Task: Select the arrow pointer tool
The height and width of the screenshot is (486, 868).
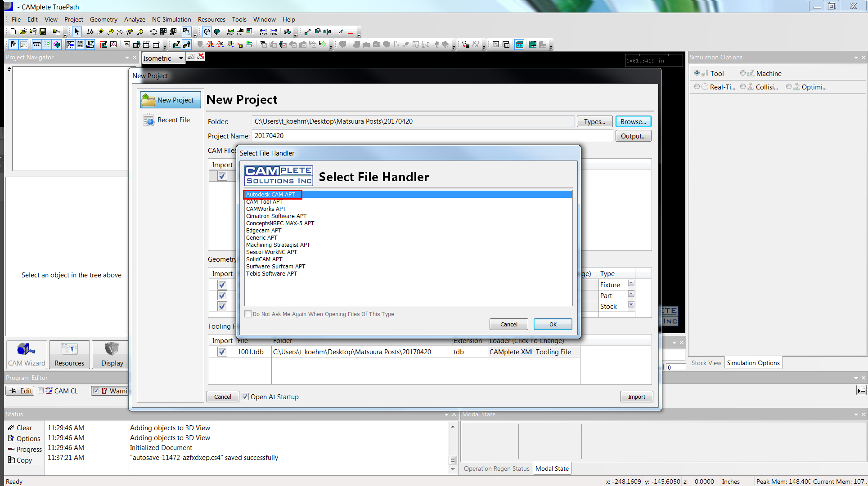Action: (77, 31)
